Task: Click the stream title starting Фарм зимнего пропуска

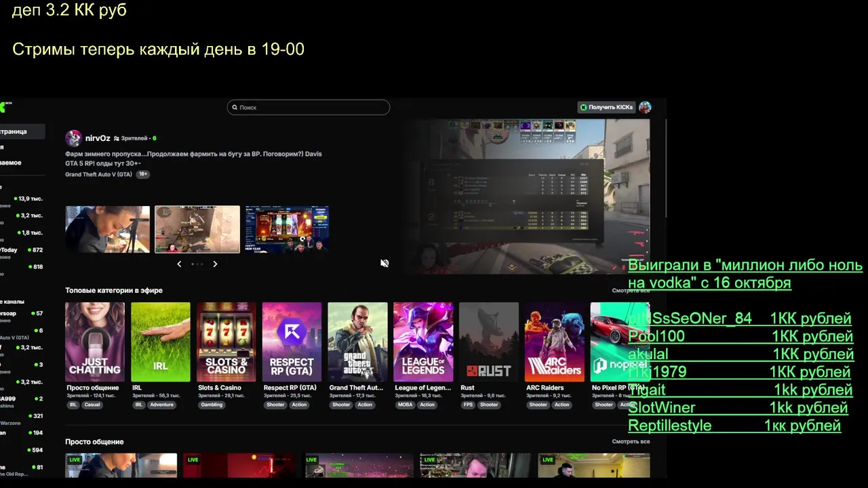Action: [193, 159]
